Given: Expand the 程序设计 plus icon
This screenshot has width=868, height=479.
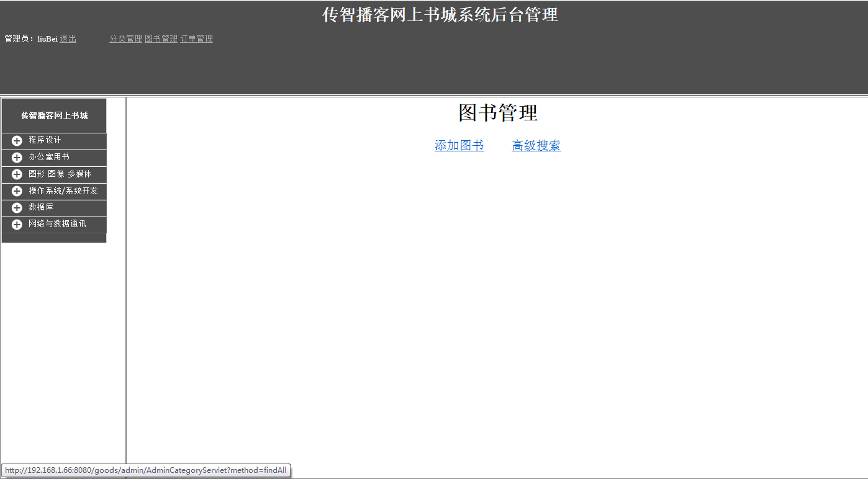Looking at the screenshot, I should click(17, 141).
